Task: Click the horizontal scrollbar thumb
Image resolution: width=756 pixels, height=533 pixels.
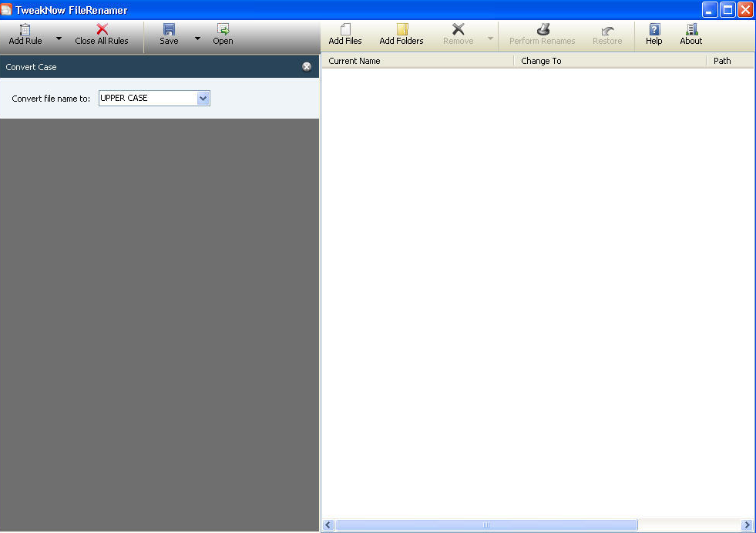Action: [486, 525]
